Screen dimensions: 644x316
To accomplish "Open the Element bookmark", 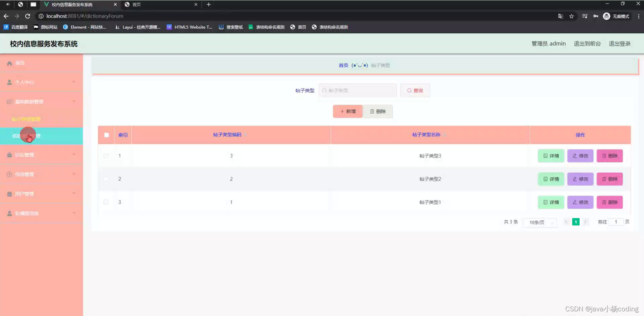I will click(84, 27).
